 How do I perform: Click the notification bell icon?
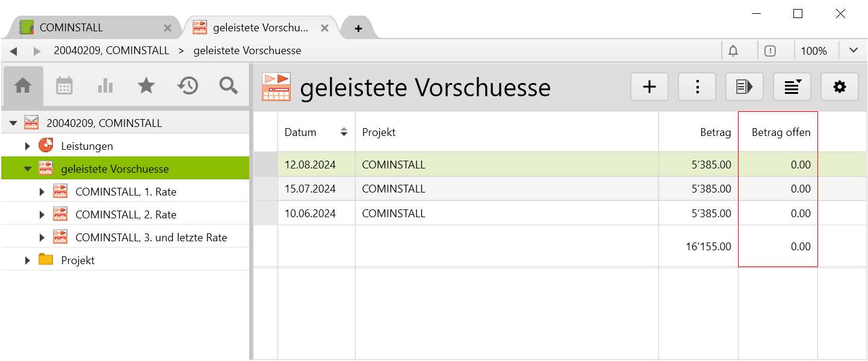pyautogui.click(x=733, y=51)
